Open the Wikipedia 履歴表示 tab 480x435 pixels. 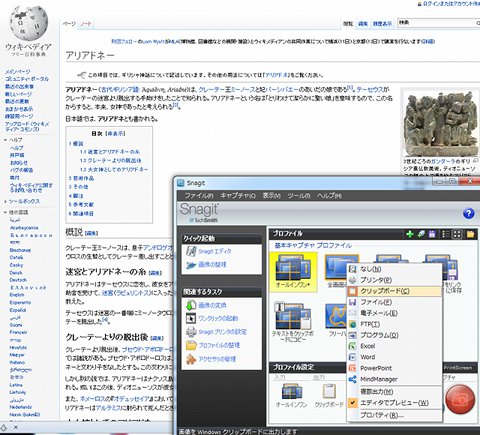pyautogui.click(x=382, y=24)
